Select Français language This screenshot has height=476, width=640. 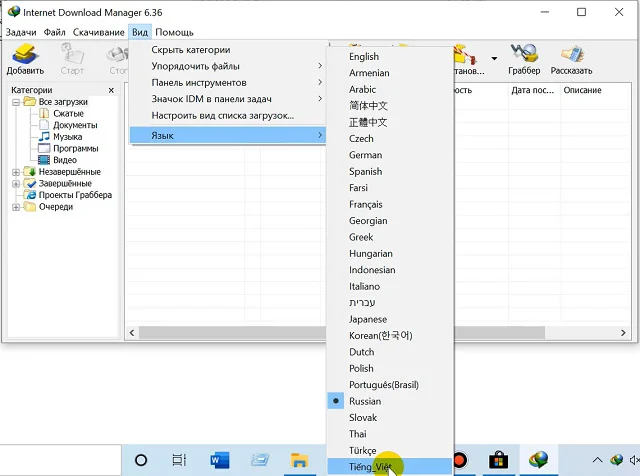coord(390,204)
